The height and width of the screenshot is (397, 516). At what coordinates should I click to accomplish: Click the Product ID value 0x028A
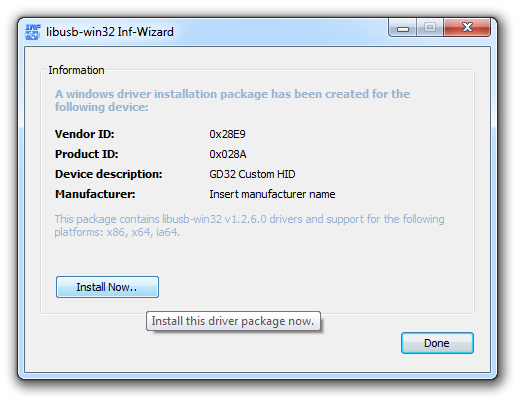pos(228,154)
